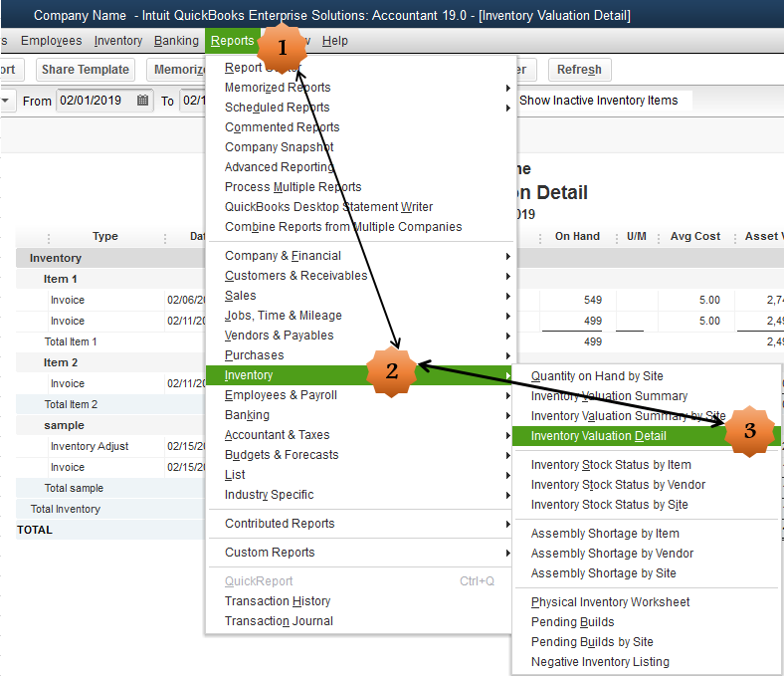Open the Help menu

click(334, 41)
